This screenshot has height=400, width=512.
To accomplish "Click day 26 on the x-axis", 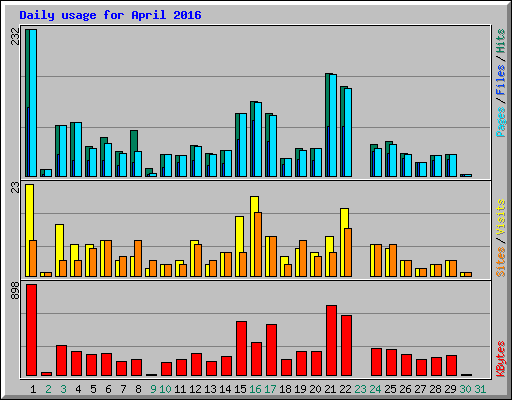I will tap(405, 389).
